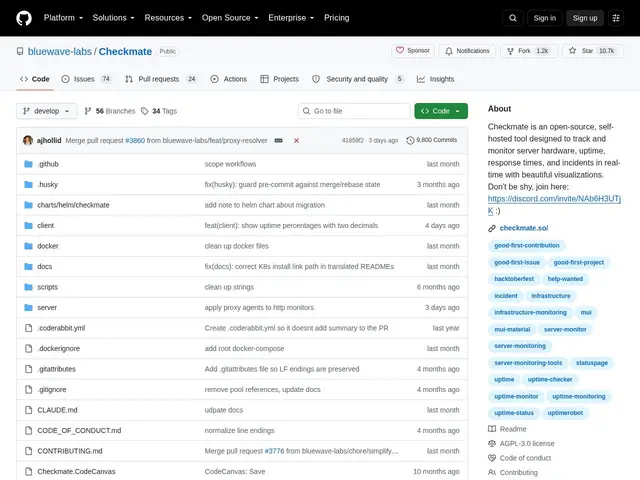The height and width of the screenshot is (480, 640).
Task: Expand commit message ellipsis button
Action: [x=278, y=140]
